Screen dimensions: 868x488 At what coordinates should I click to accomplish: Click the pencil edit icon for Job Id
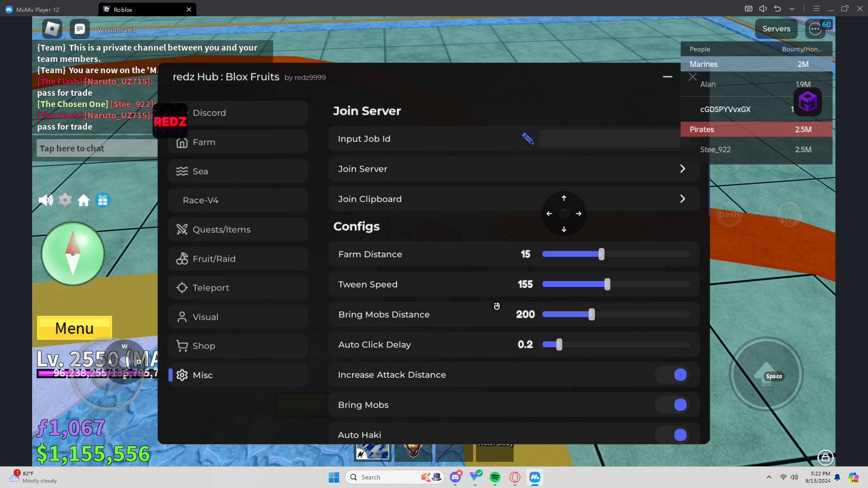(528, 138)
